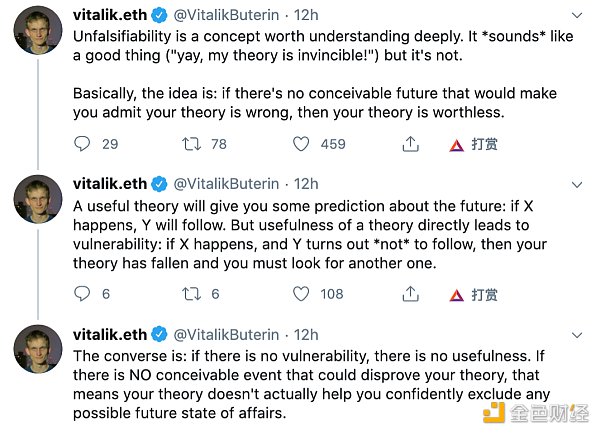Tip the second tweet using 打赏 icon
The height and width of the screenshot is (434, 600).
click(x=456, y=295)
